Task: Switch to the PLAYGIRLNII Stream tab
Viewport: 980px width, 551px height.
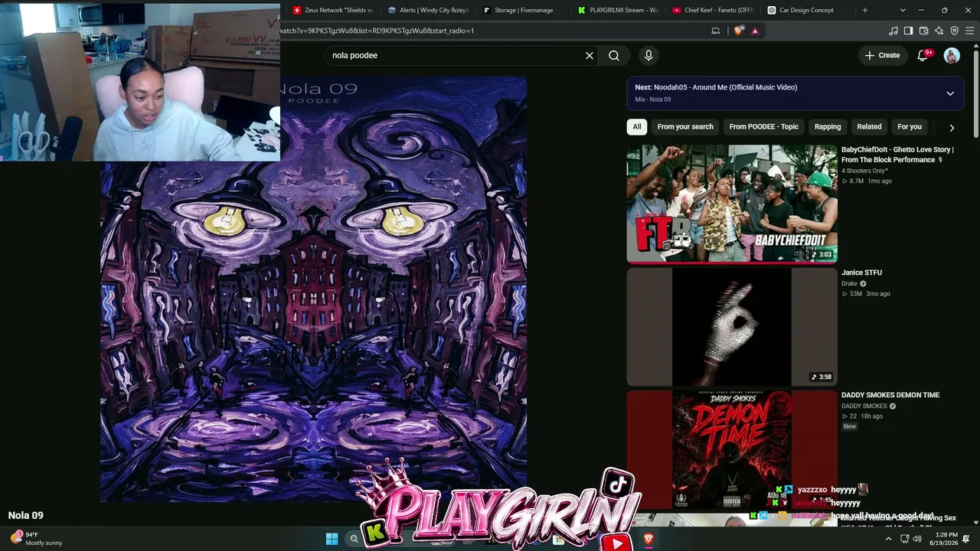Action: tap(618, 10)
